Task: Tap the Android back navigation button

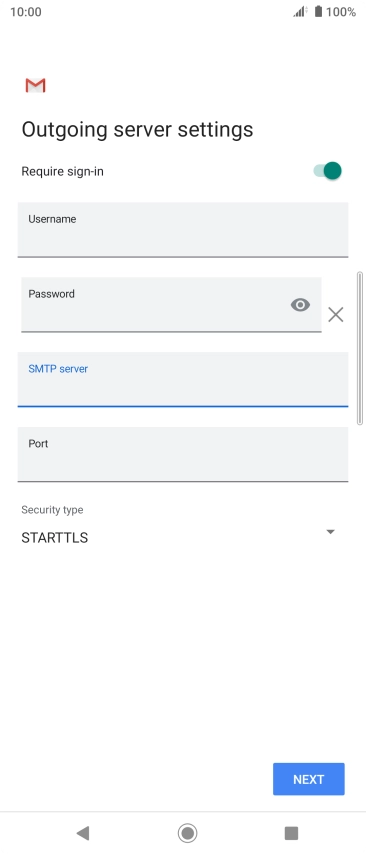Action: click(x=83, y=832)
